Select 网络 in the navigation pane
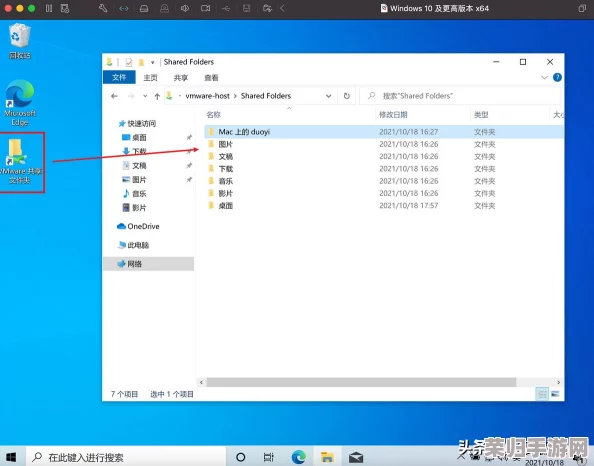 148,264
